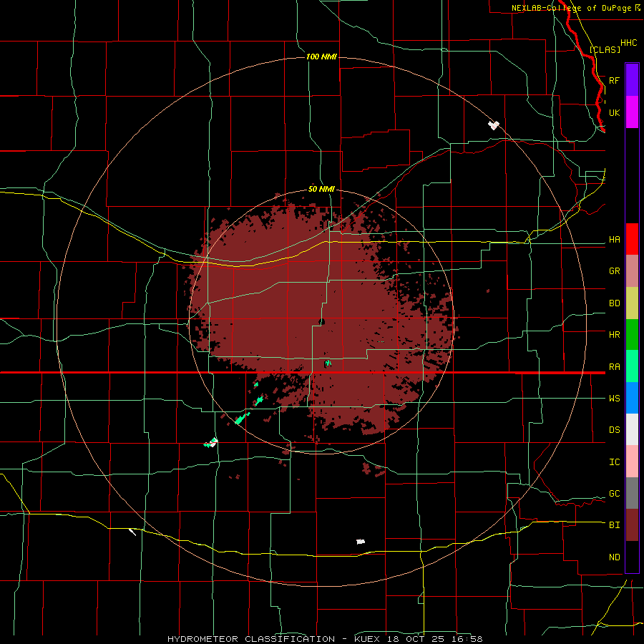
Task: Click the 'HR' legend label
Action: tap(614, 335)
